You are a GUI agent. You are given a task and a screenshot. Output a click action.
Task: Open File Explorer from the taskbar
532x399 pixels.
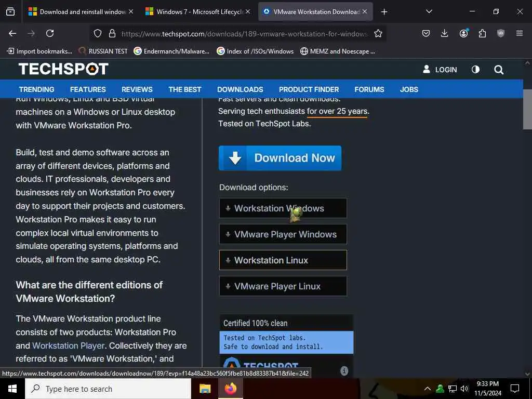pyautogui.click(x=205, y=389)
